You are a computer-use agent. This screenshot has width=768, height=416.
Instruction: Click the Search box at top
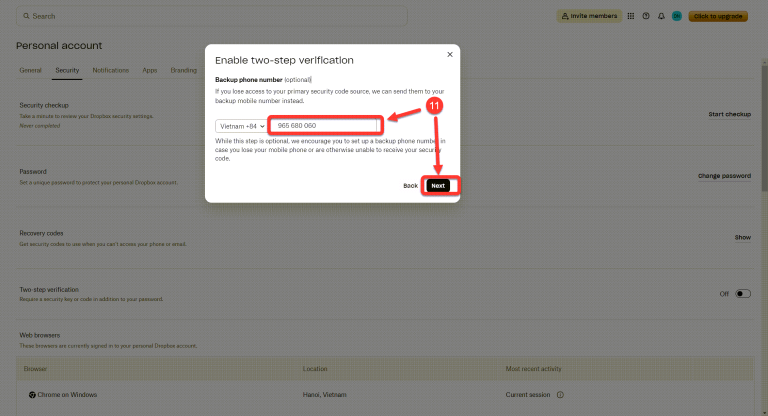click(x=212, y=16)
